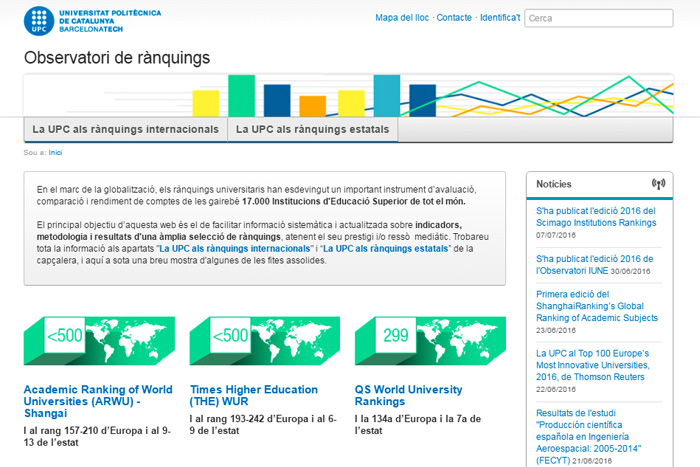Click the Identifica't login link
This screenshot has width=700, height=467.
click(499, 18)
